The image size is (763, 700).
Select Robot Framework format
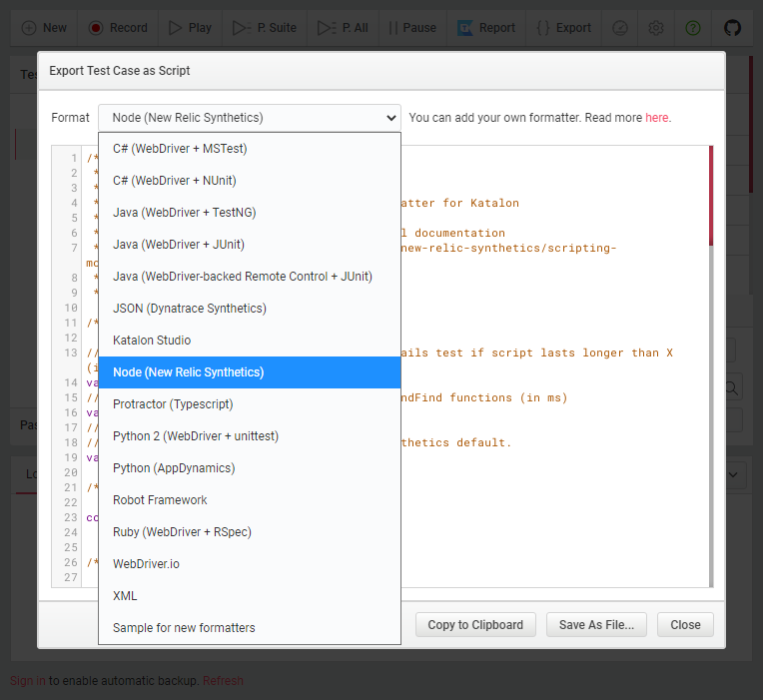coord(250,500)
